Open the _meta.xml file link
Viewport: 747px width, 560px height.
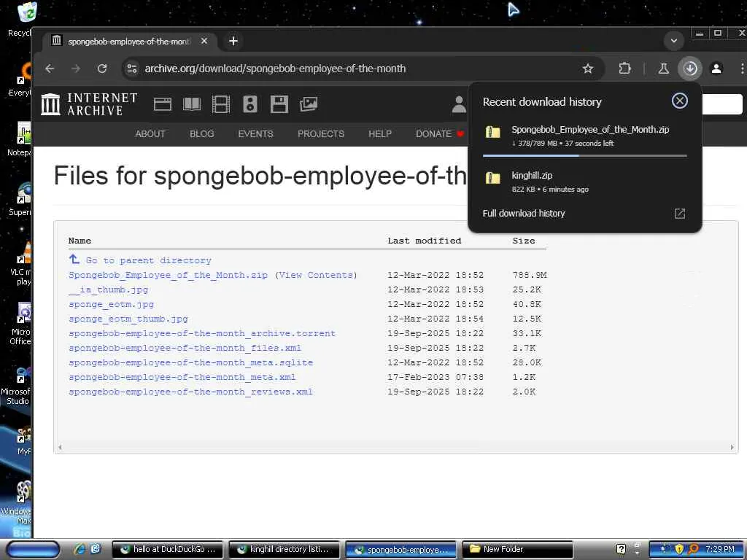pyautogui.click(x=182, y=377)
